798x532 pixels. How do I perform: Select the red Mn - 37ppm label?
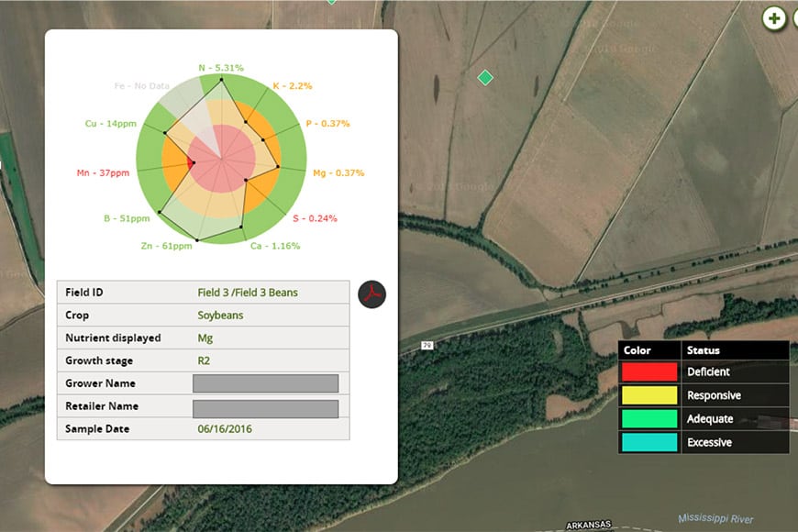[103, 172]
